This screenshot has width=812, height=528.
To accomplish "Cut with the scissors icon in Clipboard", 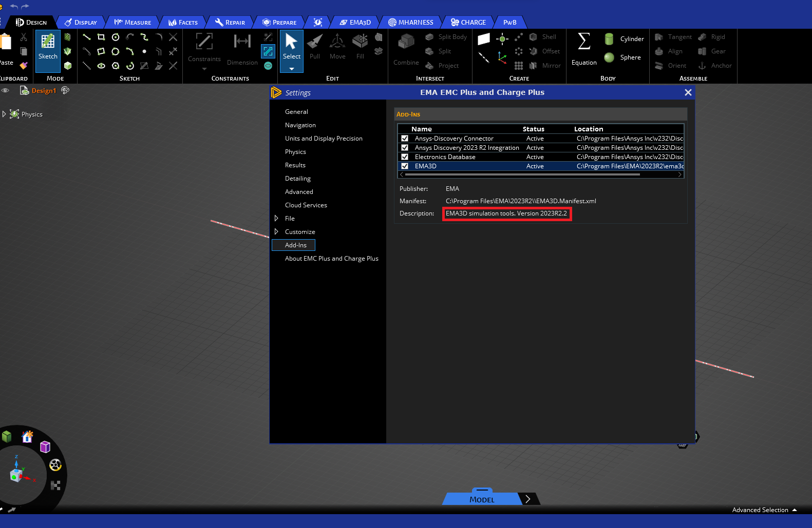I will pos(24,37).
